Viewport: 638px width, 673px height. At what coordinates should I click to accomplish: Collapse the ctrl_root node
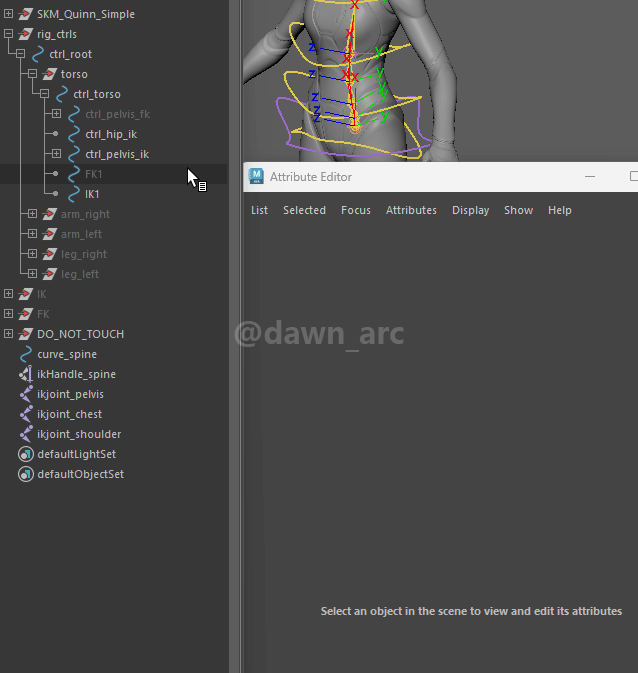tap(20, 54)
